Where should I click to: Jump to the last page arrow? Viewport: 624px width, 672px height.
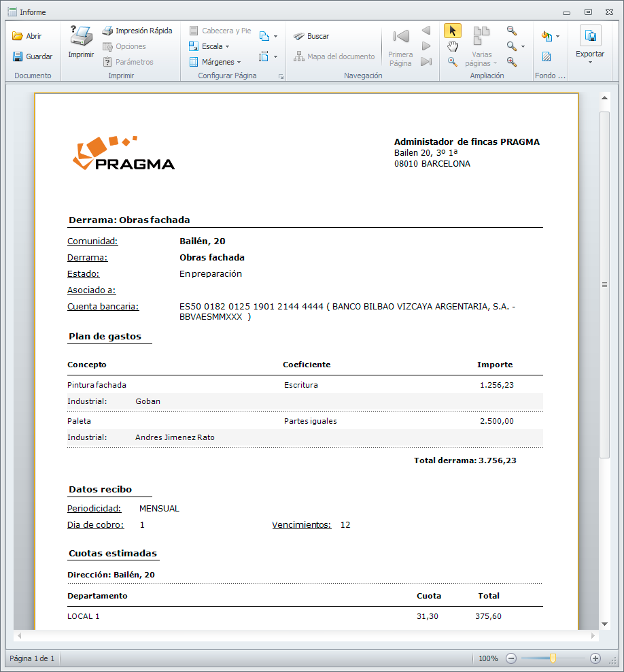point(426,62)
